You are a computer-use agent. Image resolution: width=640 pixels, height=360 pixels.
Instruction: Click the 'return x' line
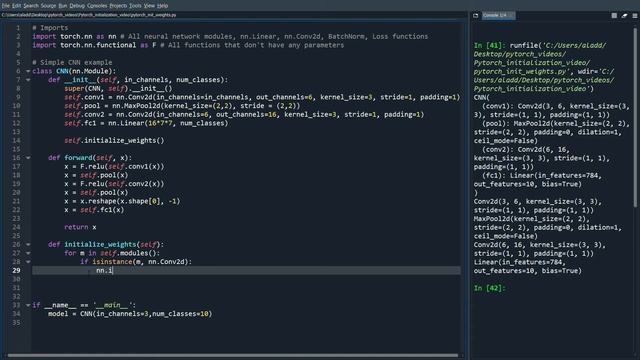coord(80,227)
